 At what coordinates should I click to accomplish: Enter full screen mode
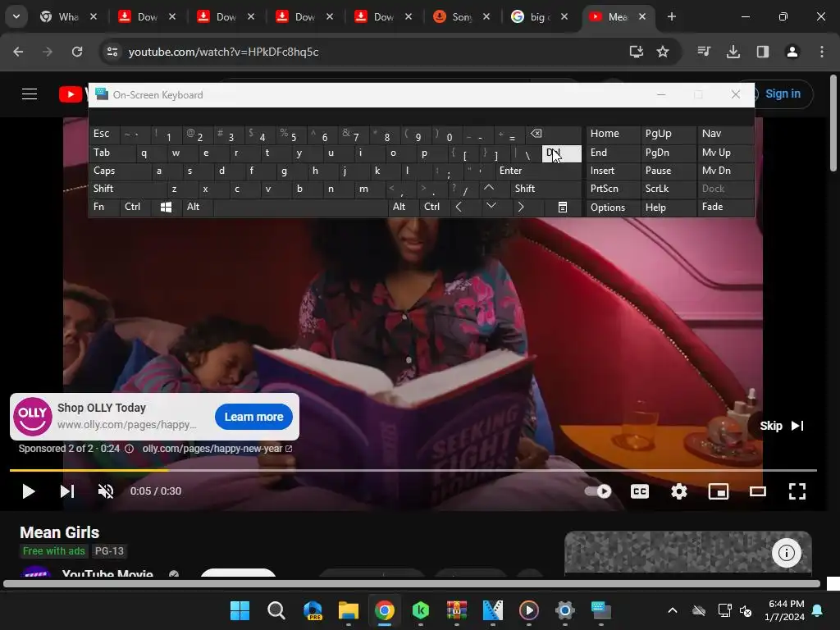tap(797, 491)
